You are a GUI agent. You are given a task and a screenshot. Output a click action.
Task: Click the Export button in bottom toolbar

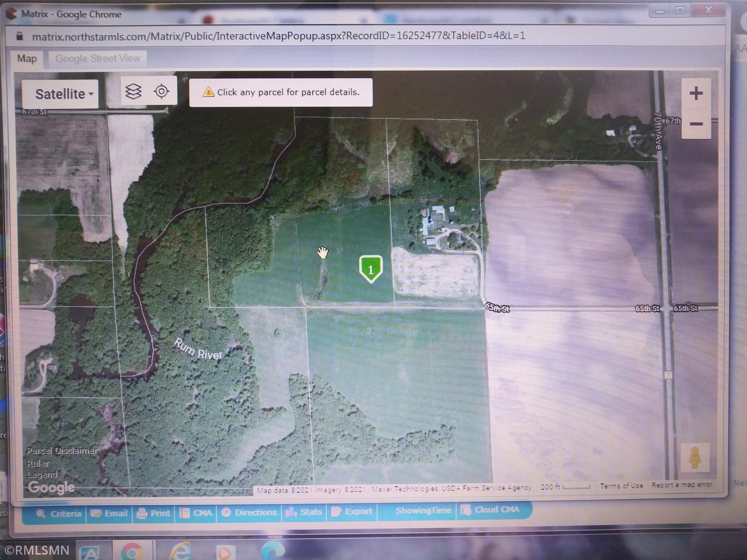352,511
